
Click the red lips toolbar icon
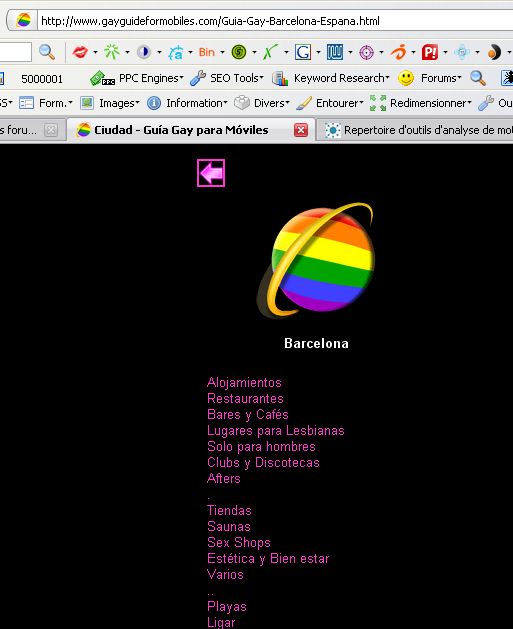tap(80, 52)
